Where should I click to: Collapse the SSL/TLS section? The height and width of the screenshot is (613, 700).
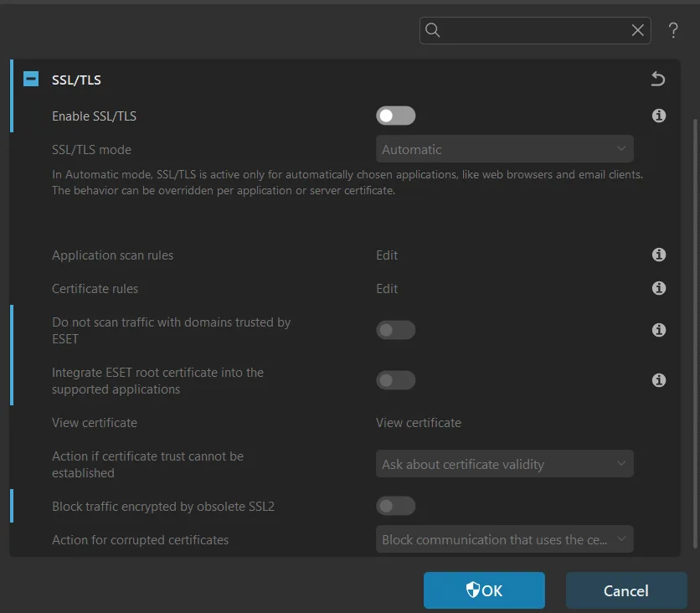31,79
